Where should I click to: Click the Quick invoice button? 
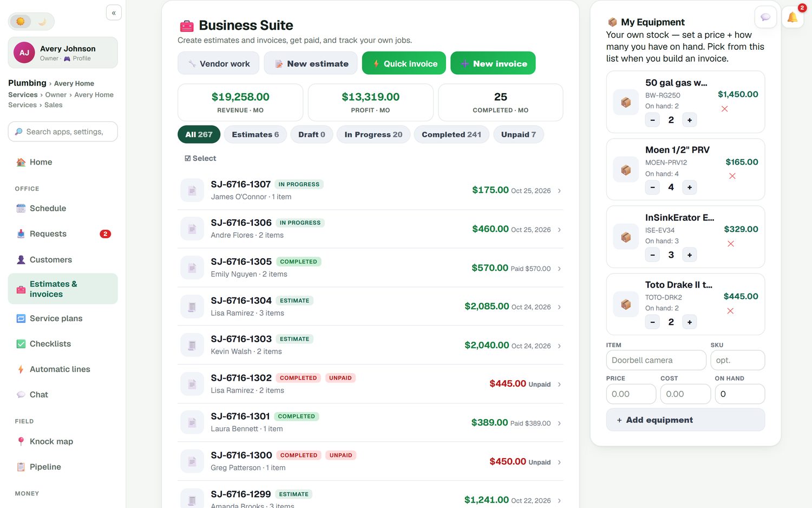click(x=404, y=63)
